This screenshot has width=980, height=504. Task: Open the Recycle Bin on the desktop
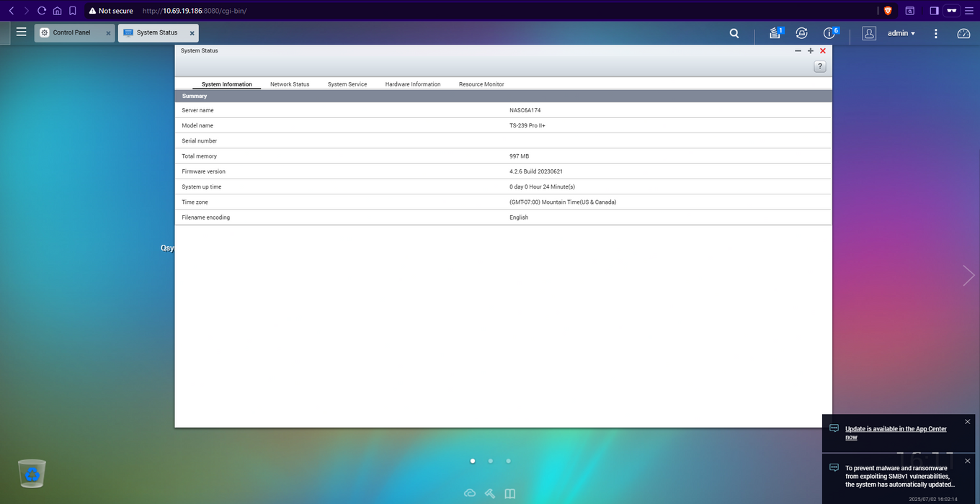(32, 474)
